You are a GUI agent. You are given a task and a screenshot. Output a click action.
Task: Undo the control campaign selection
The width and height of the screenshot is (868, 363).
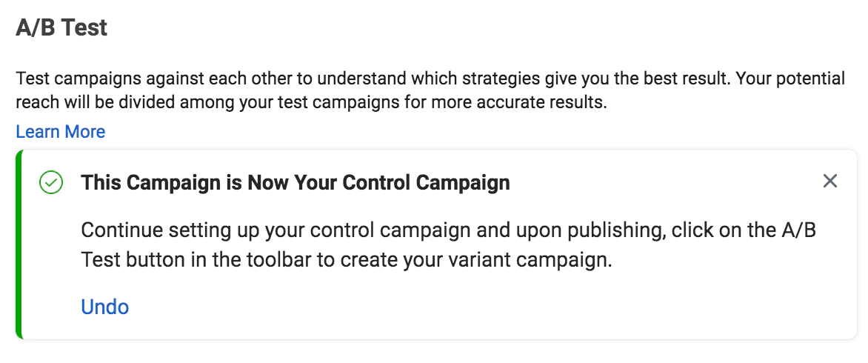point(105,307)
